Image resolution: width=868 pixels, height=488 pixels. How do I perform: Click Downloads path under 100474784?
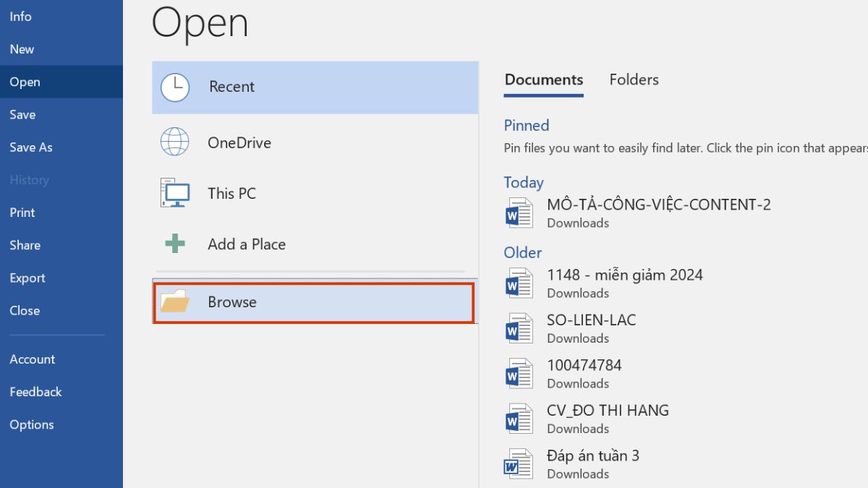[578, 383]
